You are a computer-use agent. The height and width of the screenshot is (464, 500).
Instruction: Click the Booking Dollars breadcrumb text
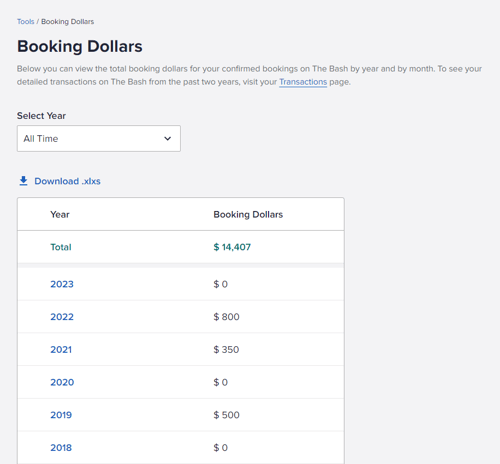click(x=68, y=22)
